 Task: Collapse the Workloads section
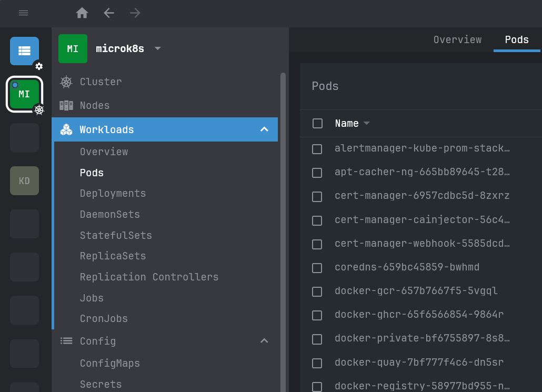[264, 129]
